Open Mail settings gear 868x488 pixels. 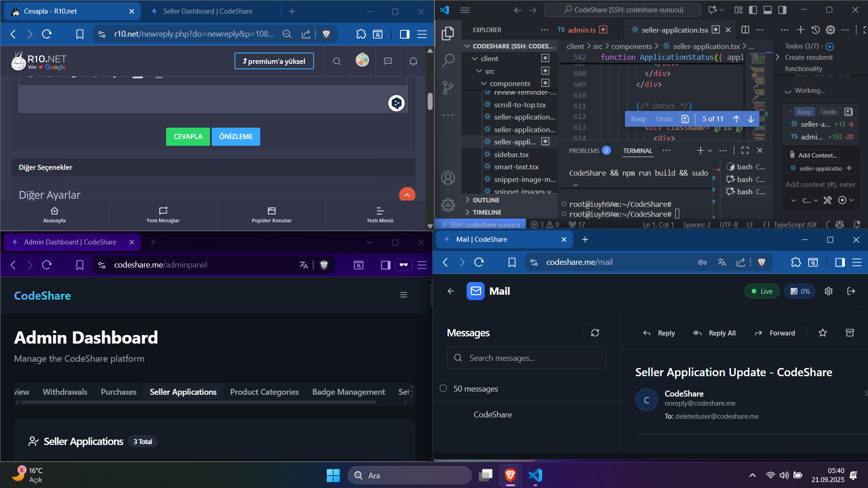[x=829, y=291]
